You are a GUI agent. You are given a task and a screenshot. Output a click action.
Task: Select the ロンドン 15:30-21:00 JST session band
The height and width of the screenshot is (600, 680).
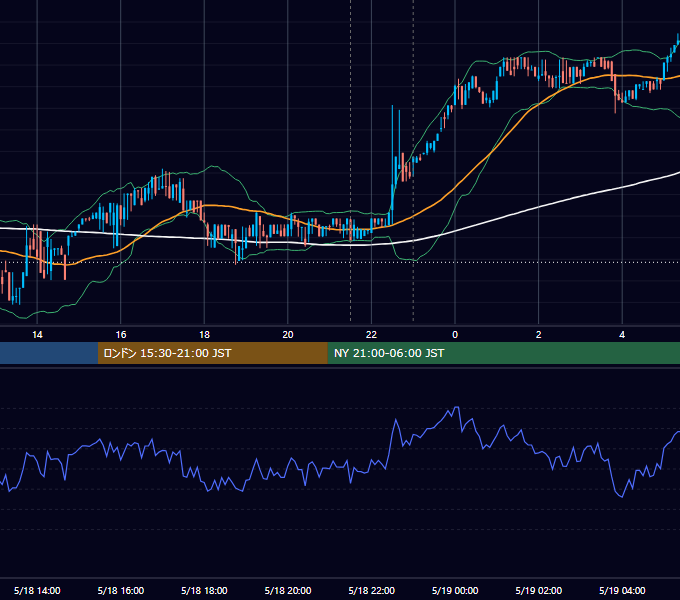tap(212, 353)
